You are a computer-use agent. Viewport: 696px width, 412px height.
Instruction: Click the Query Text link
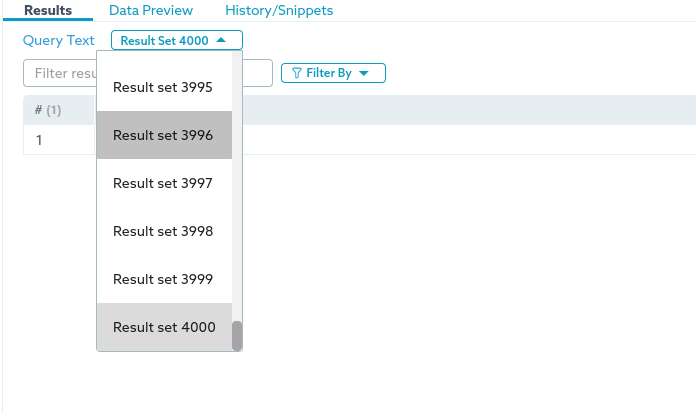coord(59,41)
